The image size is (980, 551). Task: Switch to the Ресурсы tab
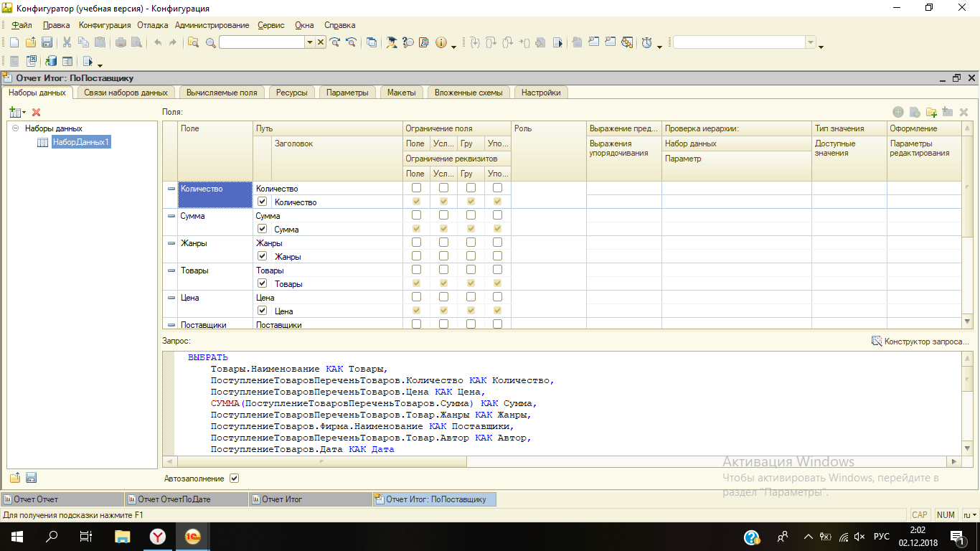[x=292, y=93]
